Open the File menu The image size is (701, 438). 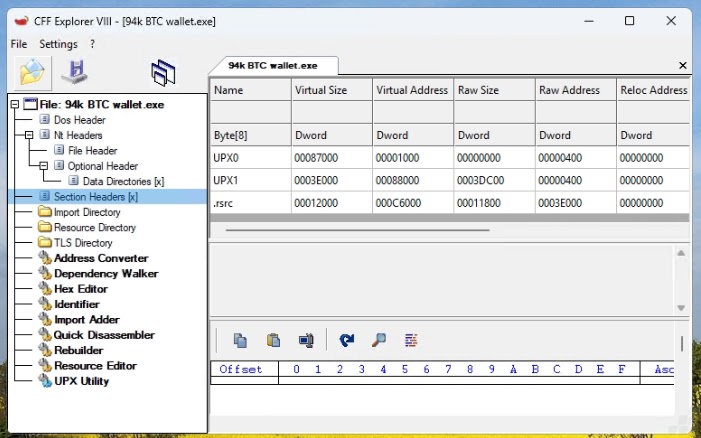point(19,44)
